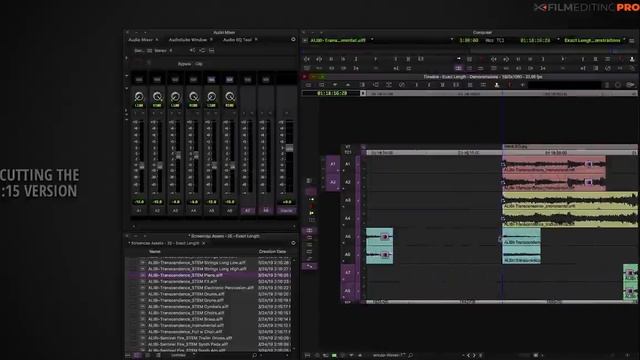Click the A1 pan knob in mixer

coord(139,97)
